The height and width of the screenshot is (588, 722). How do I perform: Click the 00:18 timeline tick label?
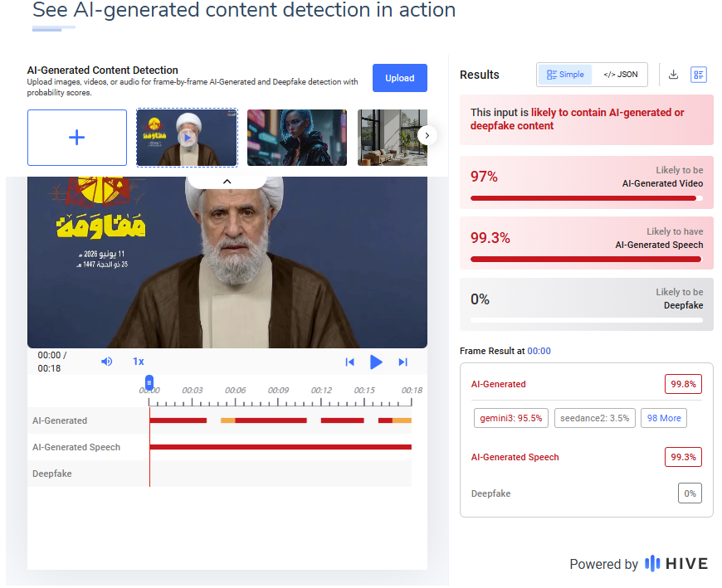point(412,390)
